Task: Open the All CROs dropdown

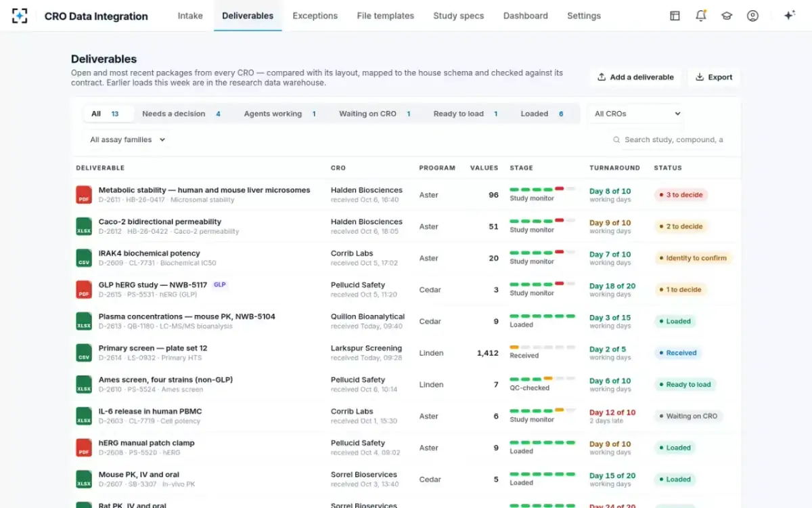Action: coord(637,114)
